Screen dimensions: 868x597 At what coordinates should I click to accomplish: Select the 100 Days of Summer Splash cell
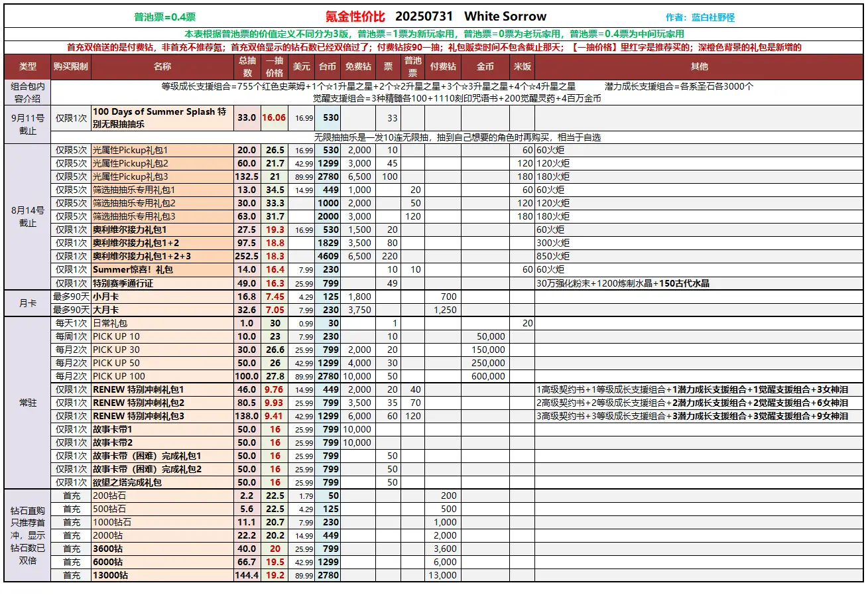[x=161, y=117]
